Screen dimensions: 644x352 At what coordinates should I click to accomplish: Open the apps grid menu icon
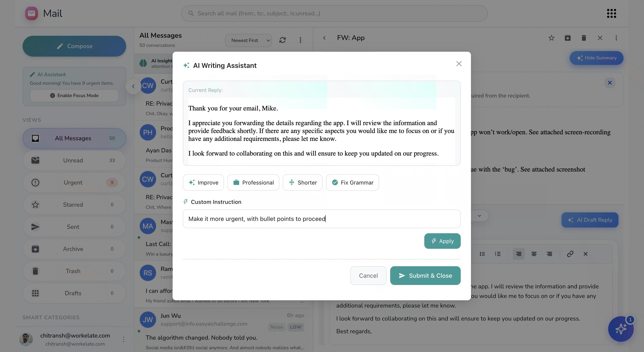[x=611, y=13]
